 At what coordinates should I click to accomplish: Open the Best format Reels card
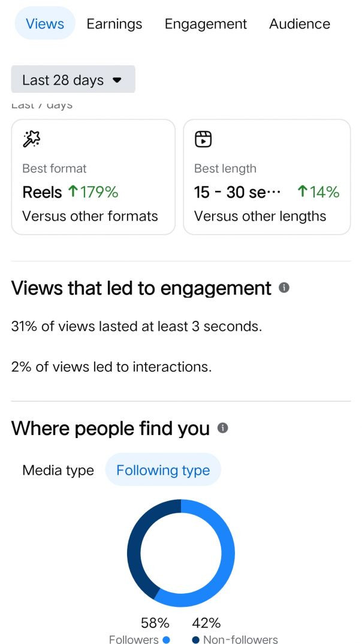pos(93,177)
